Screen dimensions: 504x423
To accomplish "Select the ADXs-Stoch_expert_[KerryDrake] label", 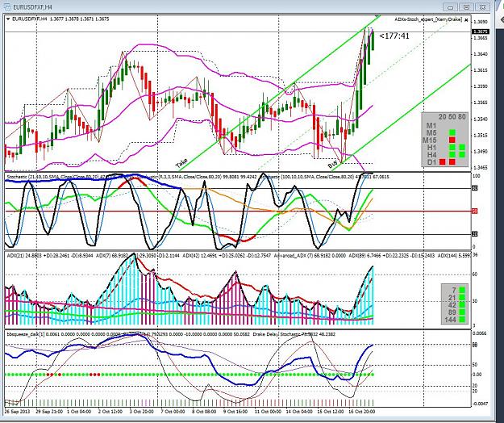I will 428,19.
